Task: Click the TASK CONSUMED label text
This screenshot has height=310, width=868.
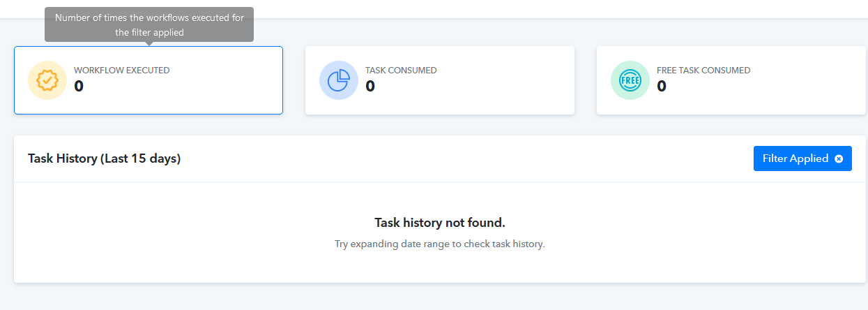Action: point(401,70)
